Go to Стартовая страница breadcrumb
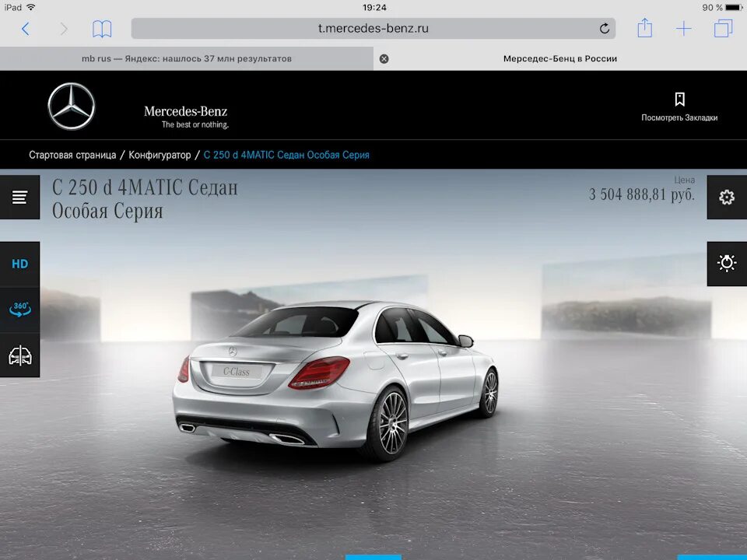747x560 pixels. tap(72, 155)
